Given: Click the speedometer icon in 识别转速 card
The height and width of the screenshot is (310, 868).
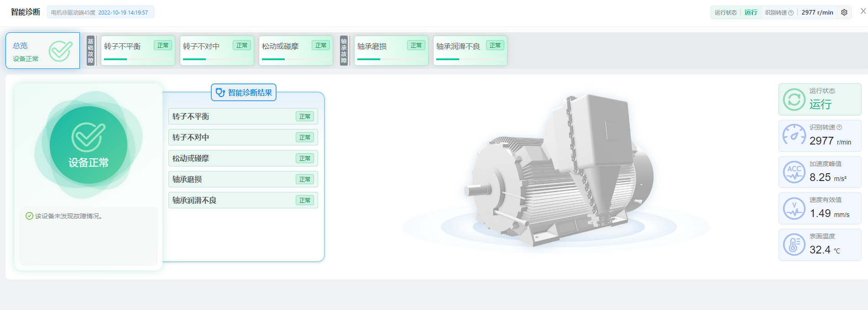Looking at the screenshot, I should (794, 135).
